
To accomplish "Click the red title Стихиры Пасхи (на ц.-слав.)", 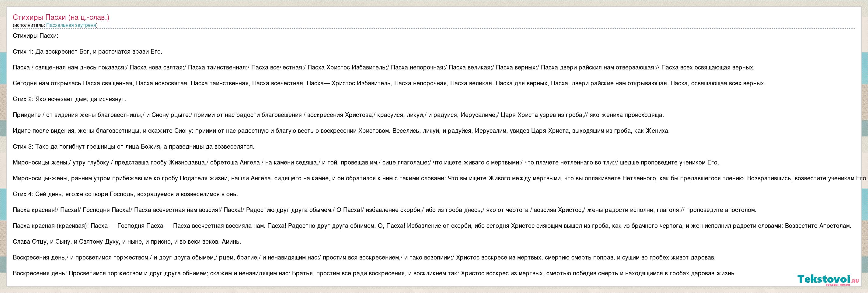I will (x=61, y=17).
